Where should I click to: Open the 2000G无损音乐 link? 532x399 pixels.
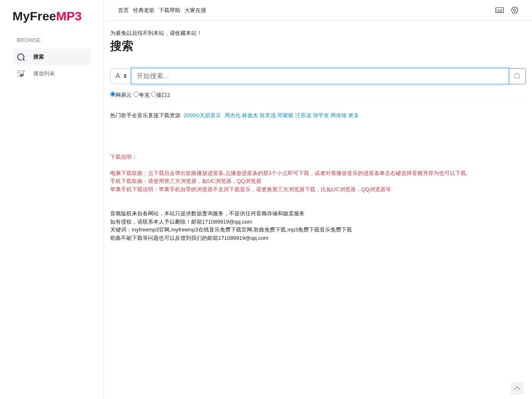coord(202,116)
